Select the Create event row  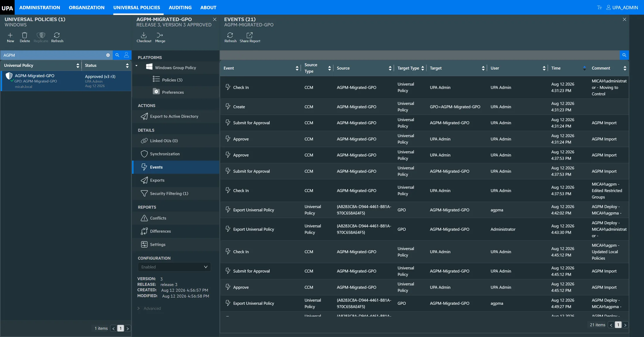point(424,107)
